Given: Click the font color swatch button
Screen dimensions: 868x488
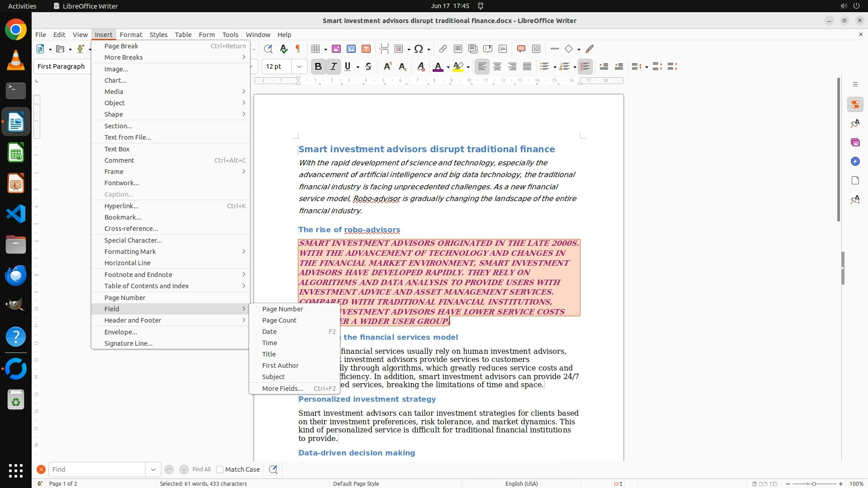Looking at the screenshot, I should click(437, 66).
